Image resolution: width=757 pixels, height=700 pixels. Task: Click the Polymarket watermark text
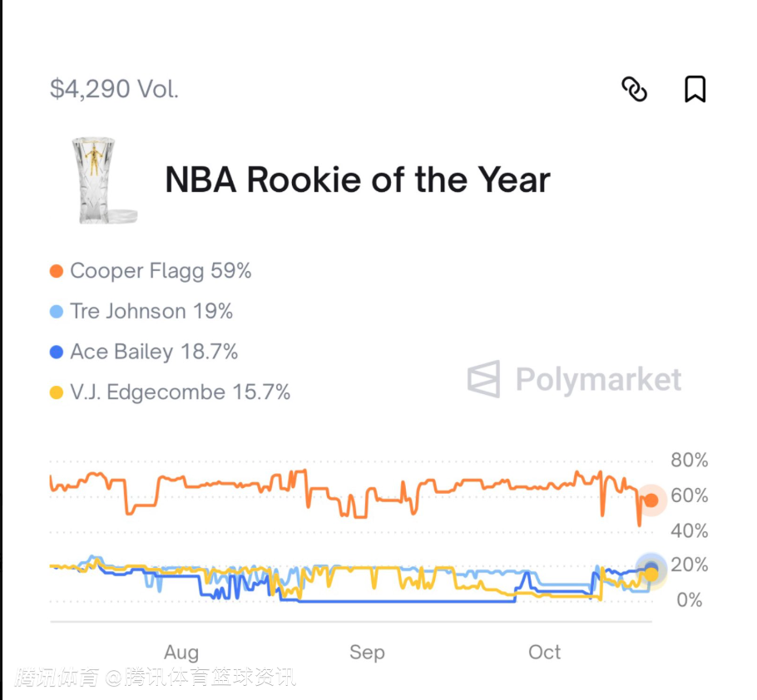598,380
